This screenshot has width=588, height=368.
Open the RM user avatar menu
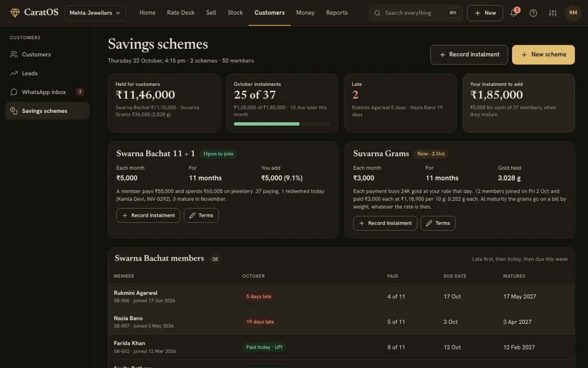point(573,13)
